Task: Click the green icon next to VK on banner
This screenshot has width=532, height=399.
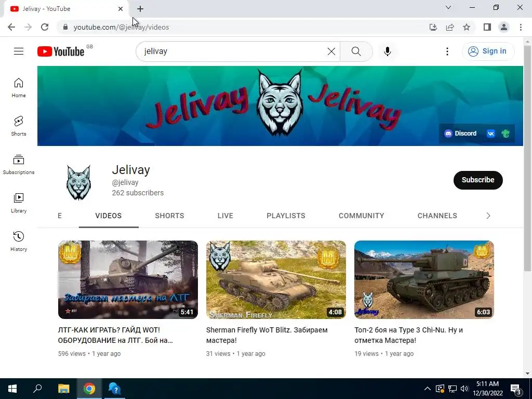Action: pyautogui.click(x=505, y=134)
